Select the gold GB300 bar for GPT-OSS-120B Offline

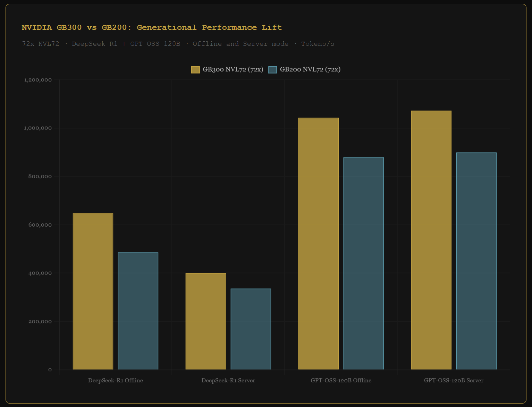pos(319,244)
